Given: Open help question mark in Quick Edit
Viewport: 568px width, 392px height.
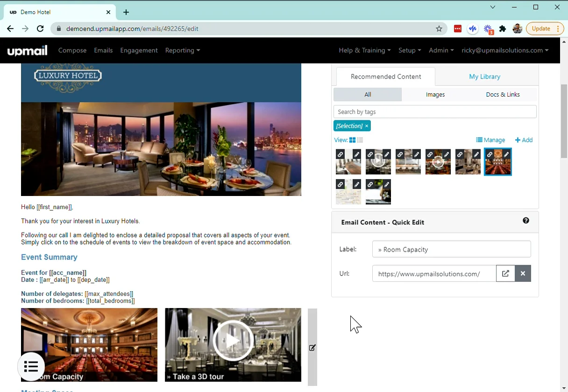Looking at the screenshot, I should click(x=526, y=221).
